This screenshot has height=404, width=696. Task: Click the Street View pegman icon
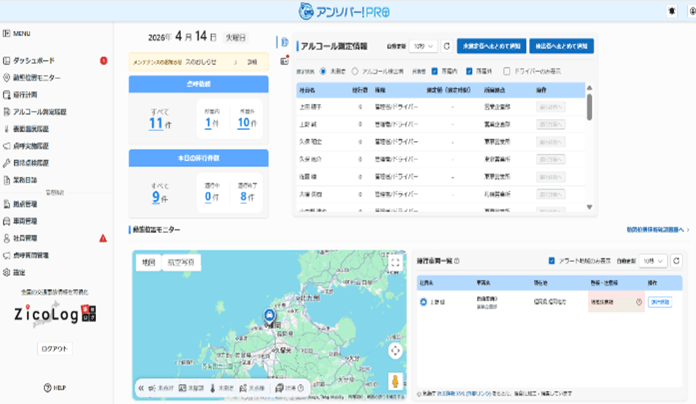395,381
